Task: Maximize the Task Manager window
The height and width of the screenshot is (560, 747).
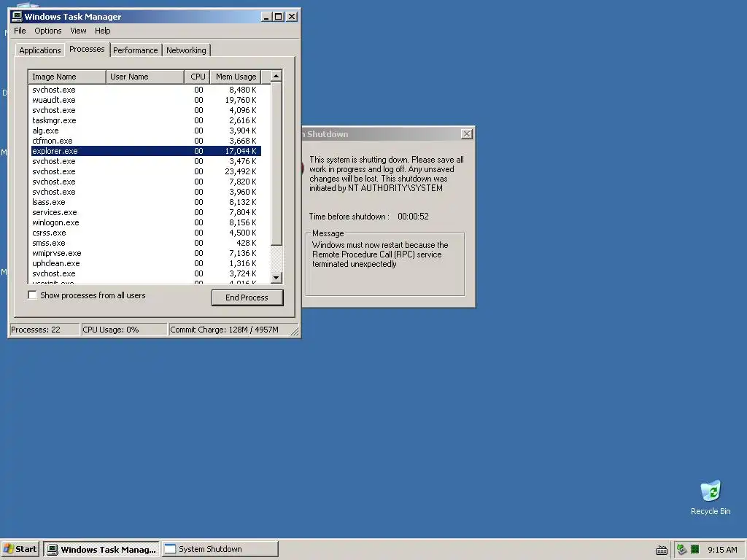Action: coord(278,17)
